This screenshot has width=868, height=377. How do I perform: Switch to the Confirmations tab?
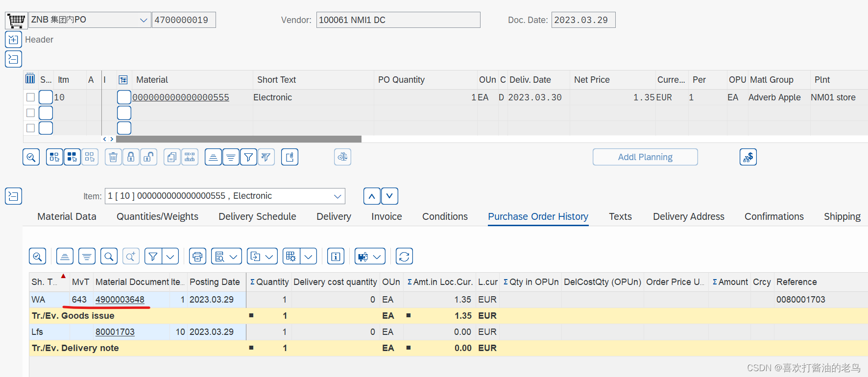click(774, 216)
